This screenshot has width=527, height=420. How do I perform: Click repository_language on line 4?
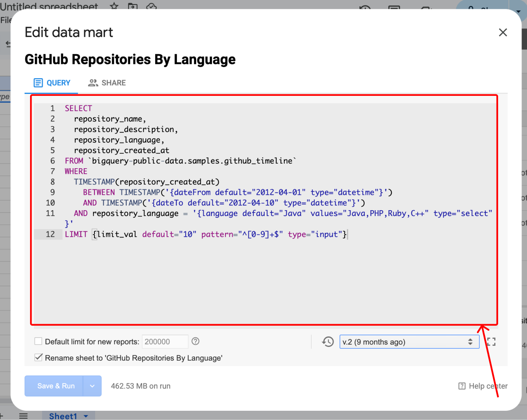117,140
